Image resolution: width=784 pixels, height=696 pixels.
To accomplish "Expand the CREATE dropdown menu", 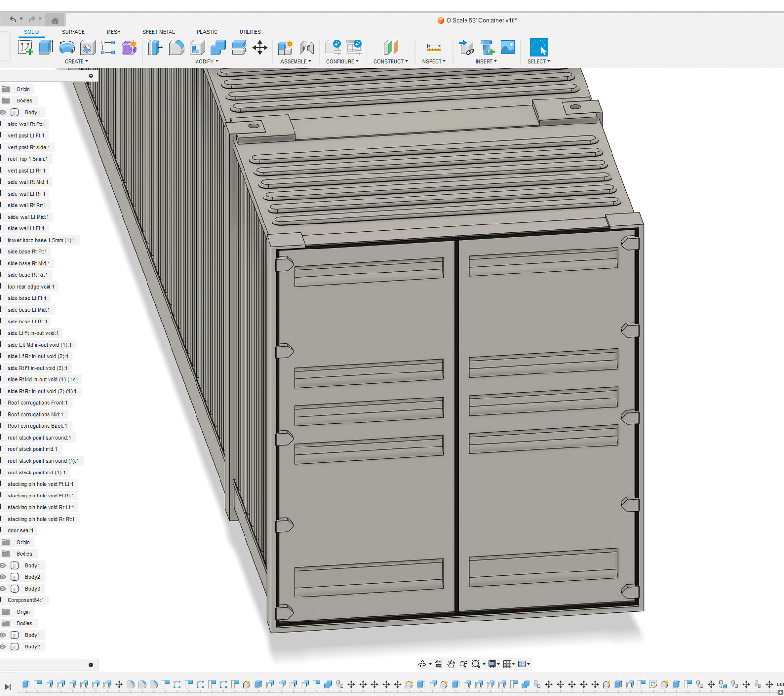I will 76,61.
